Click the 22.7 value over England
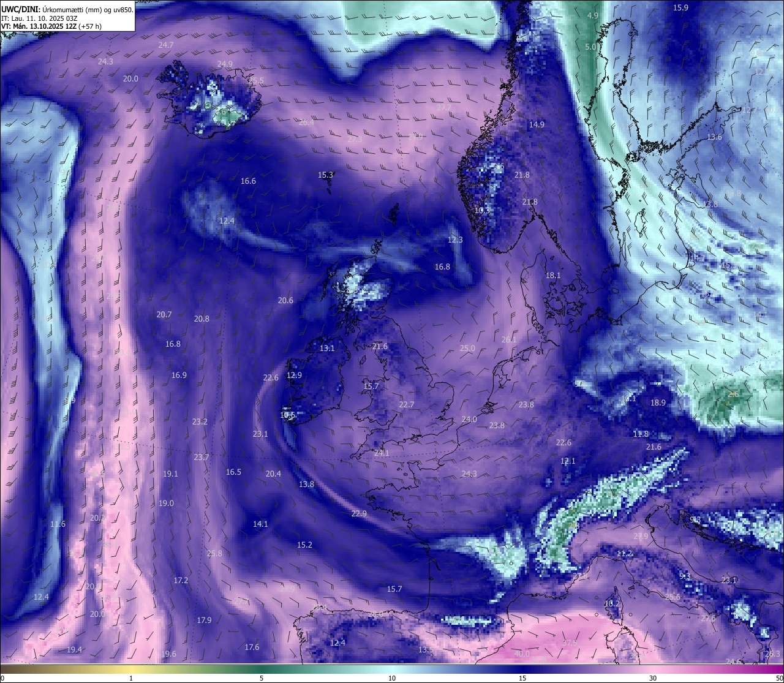 406,405
